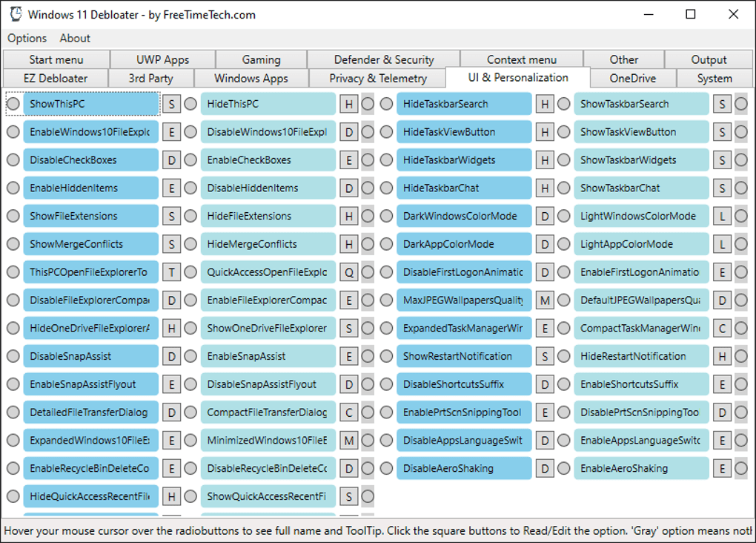Select the DisableAeroShaking radio button
756x543 pixels.
pos(387,468)
